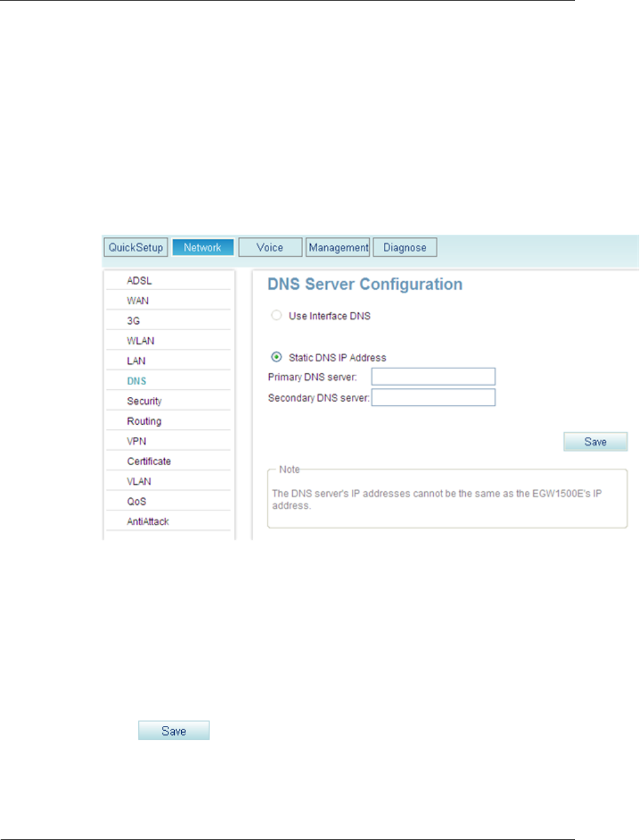This screenshot has height=840, width=640.
Task: Click the Note text about EGW1500E
Action: coord(437,500)
